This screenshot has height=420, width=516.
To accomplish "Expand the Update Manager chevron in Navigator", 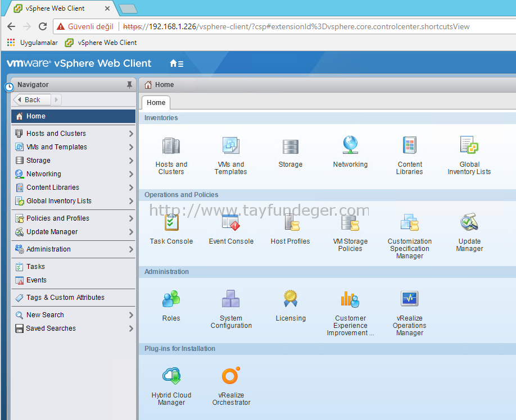I will click(131, 232).
